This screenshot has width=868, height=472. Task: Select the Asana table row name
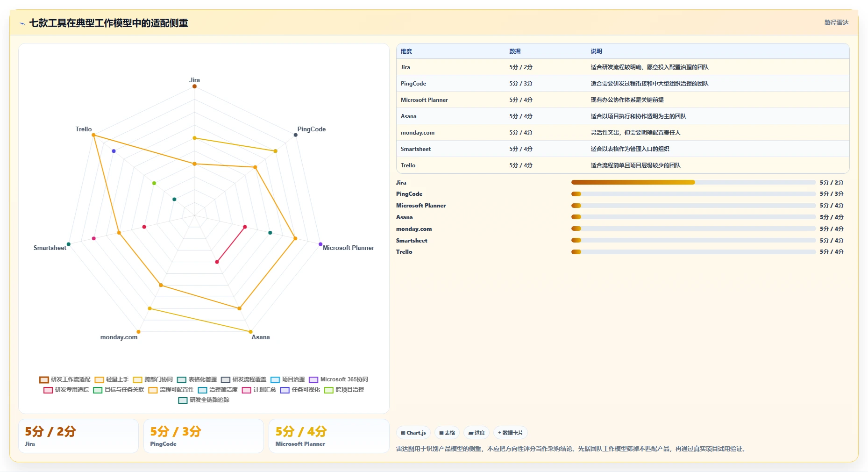pos(408,116)
